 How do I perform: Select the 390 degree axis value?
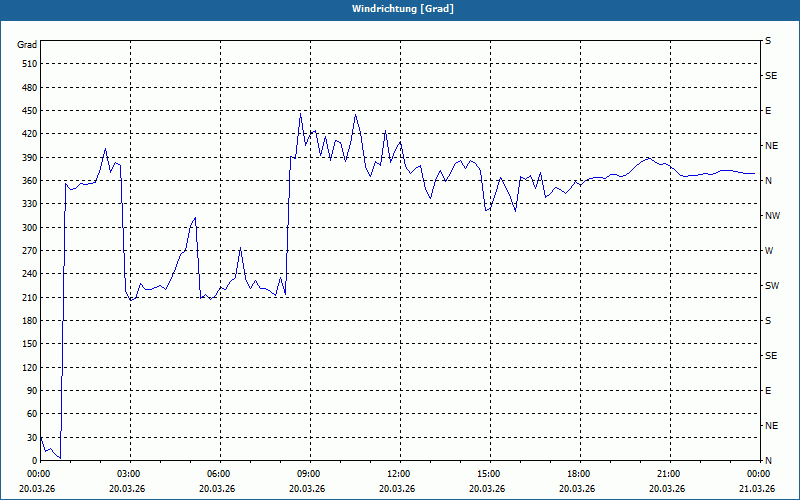(x=29, y=158)
